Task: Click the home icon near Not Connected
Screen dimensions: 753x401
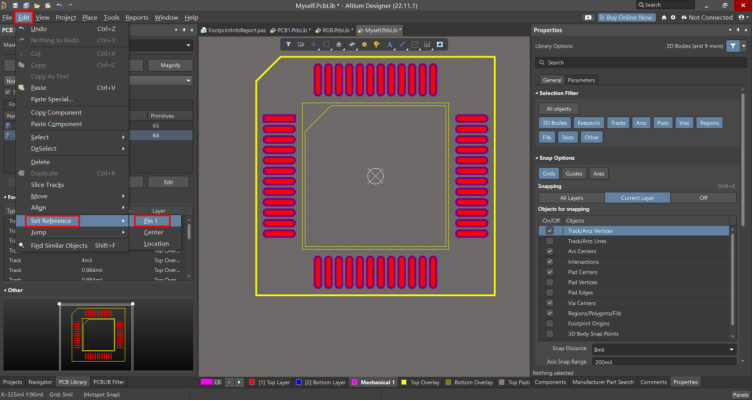Action: point(662,17)
